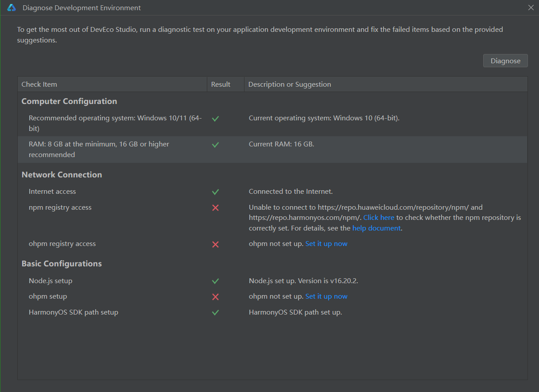Run the Diagnose button

click(x=505, y=61)
